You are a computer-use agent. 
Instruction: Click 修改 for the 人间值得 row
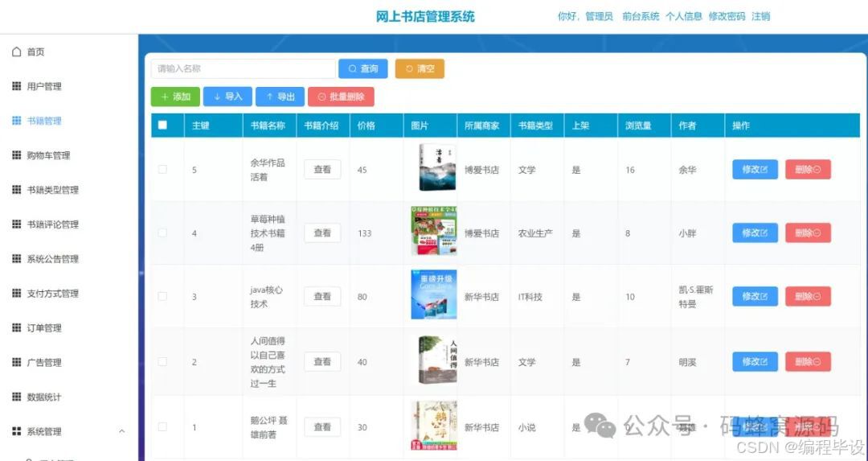755,361
